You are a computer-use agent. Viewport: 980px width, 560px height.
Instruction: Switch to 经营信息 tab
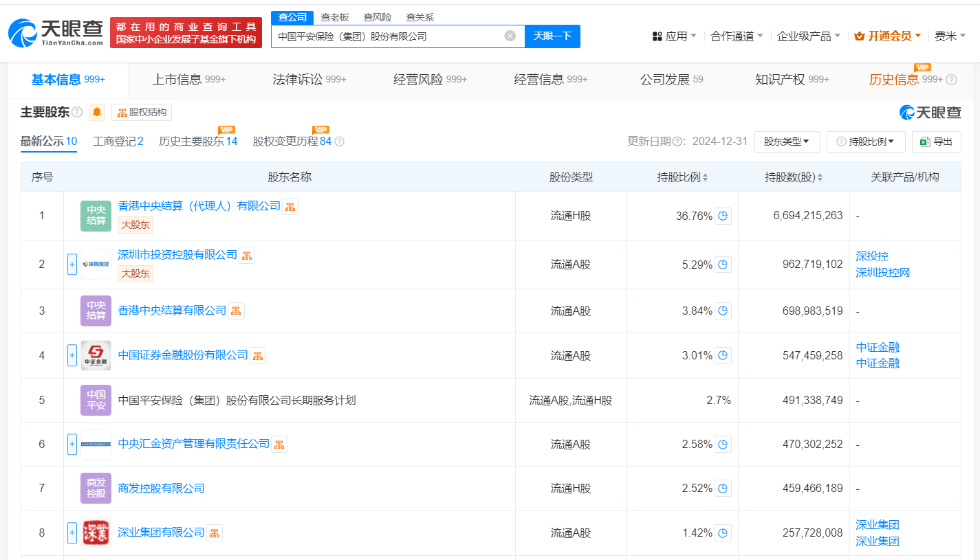pos(551,80)
